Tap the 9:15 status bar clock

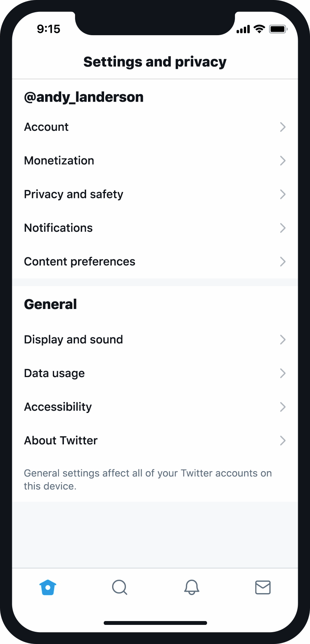[x=49, y=29]
